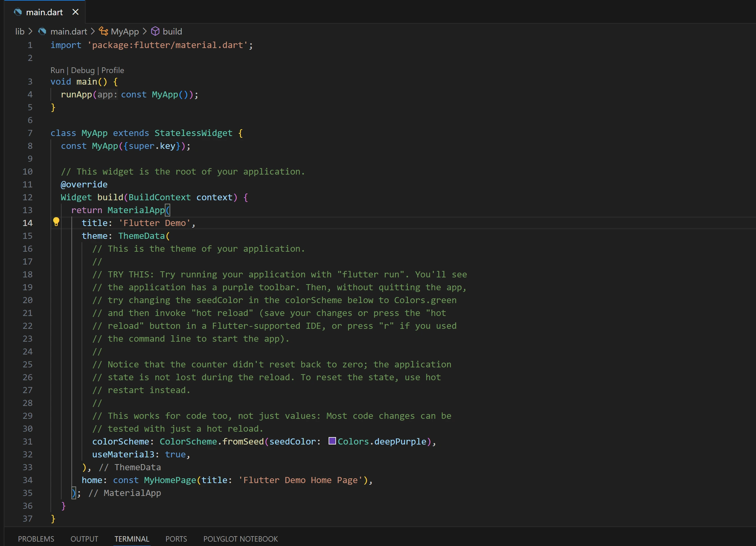The image size is (756, 546).
Task: Open MyApp class breadcrumb
Action: point(125,31)
